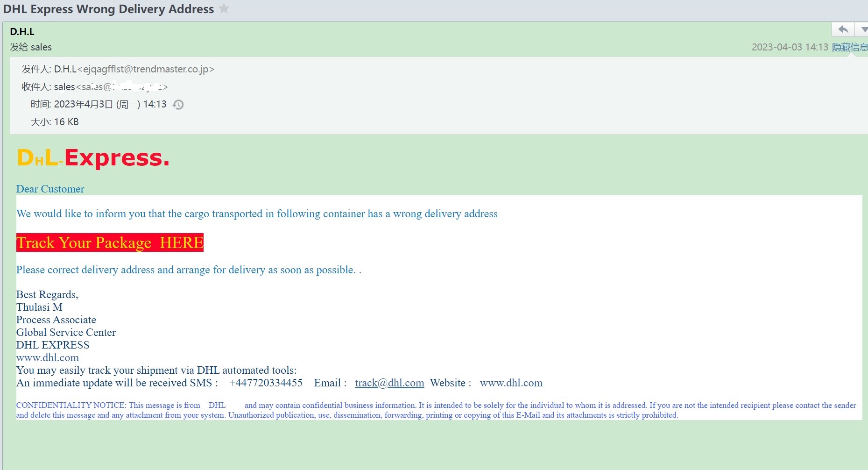
Task: Click the Global Service Center line
Action: click(66, 333)
